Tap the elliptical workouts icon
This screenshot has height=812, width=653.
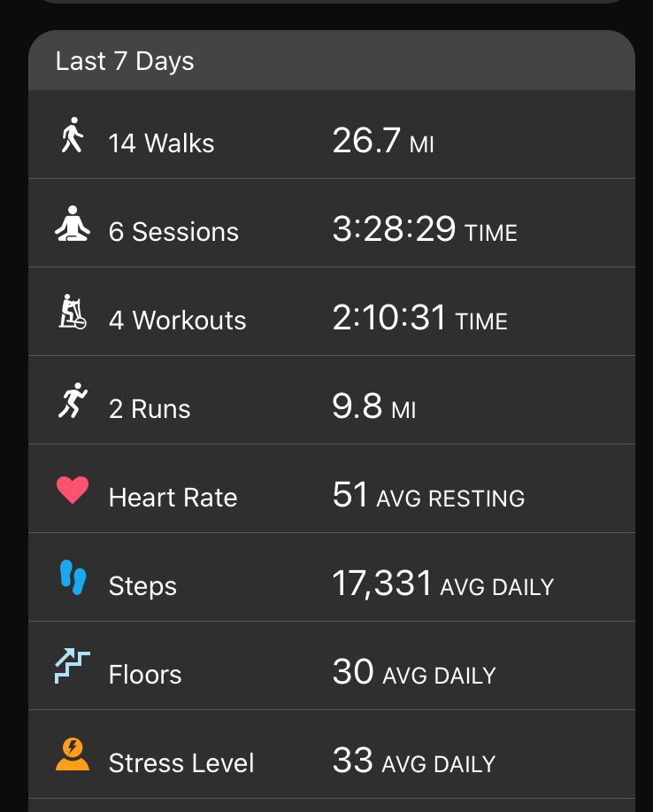73,312
